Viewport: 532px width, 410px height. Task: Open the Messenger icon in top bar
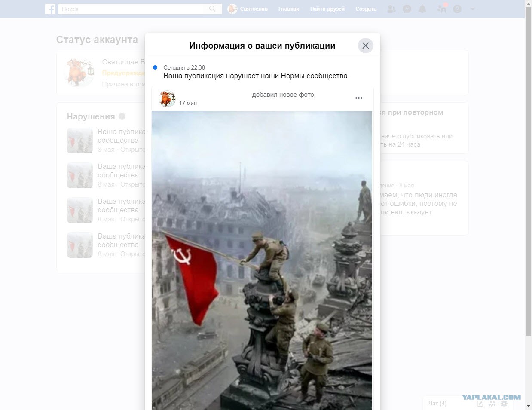click(x=407, y=9)
